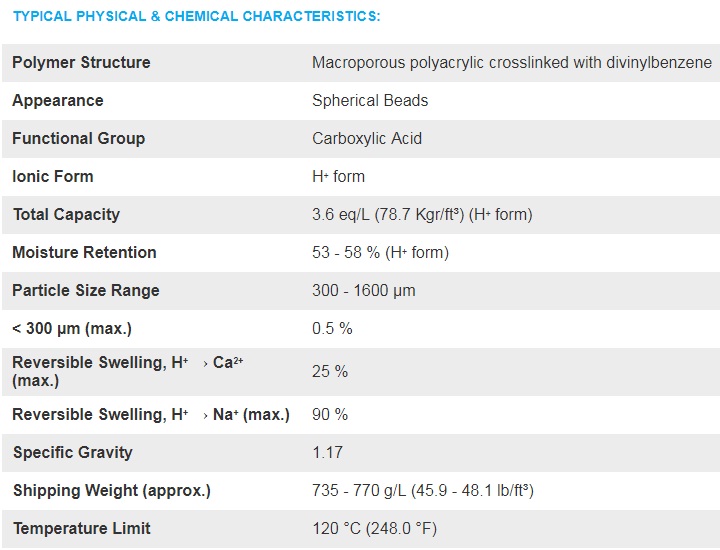Select the Reversible Swelling Ca2+ label

pyautogui.click(x=128, y=371)
